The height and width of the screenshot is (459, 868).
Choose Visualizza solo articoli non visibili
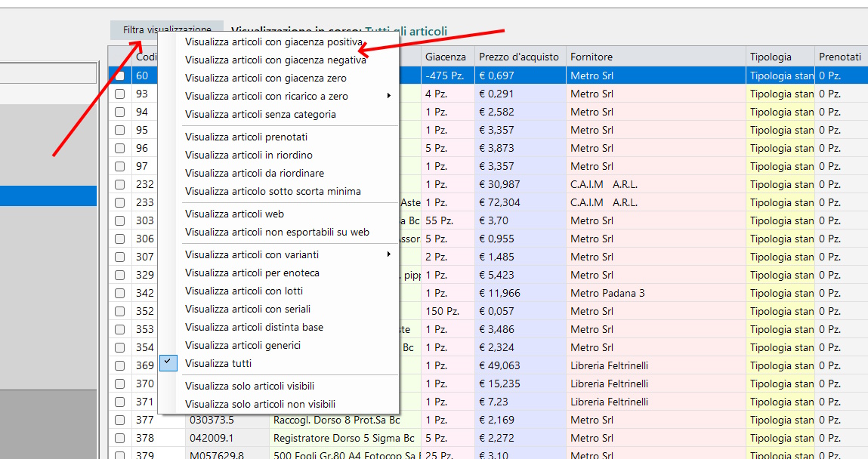(260, 405)
